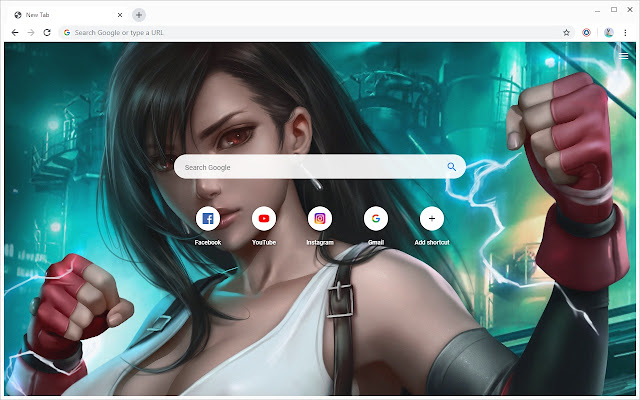Open Chrome's three-dot menu
Screen dimensions: 640x400
click(625, 33)
